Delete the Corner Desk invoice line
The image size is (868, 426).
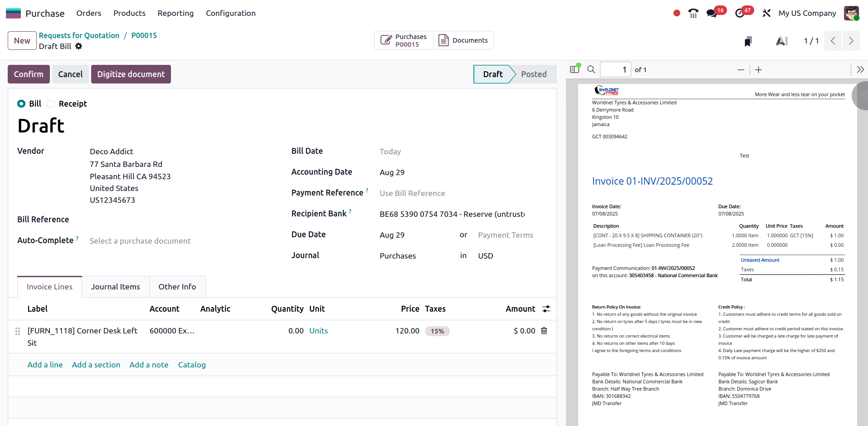(x=544, y=331)
